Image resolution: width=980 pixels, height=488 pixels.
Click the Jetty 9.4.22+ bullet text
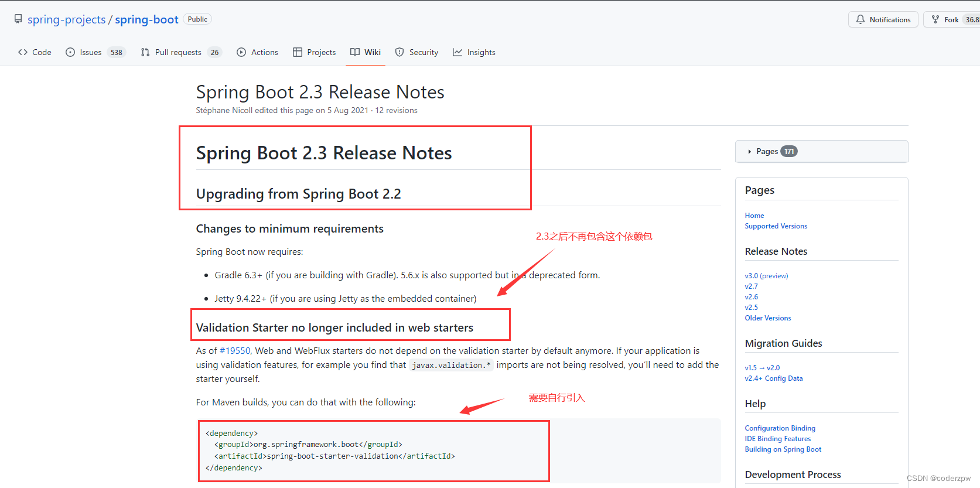[346, 299]
